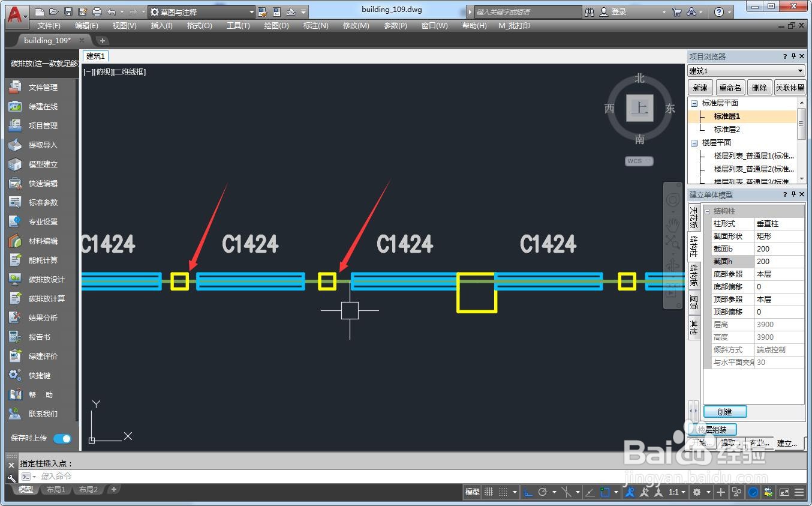Open the 建筑1 project dropdown
Viewport: 812px width, 506px height.
pyautogui.click(x=746, y=71)
